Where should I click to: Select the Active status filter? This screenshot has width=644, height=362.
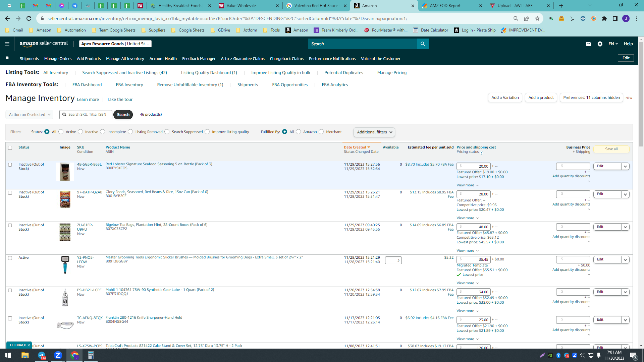pos(61,132)
